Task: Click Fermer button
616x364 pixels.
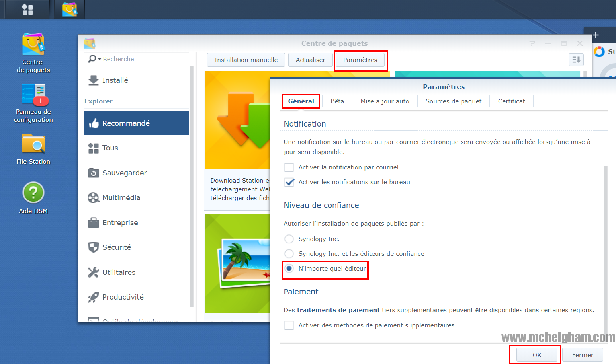Action: click(x=583, y=355)
